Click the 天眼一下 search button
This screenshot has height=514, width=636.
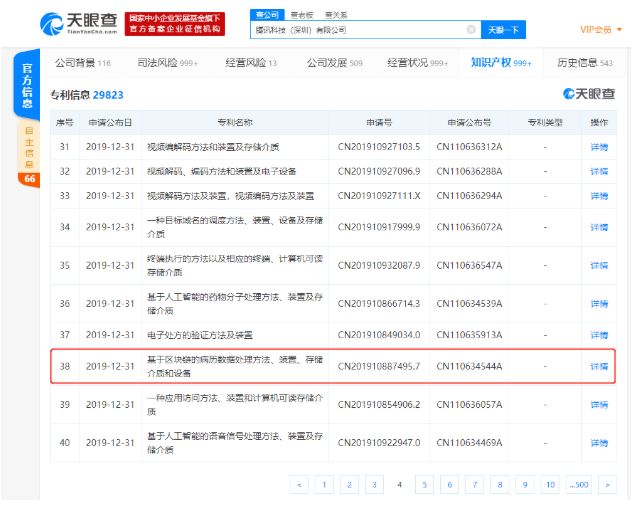503,30
